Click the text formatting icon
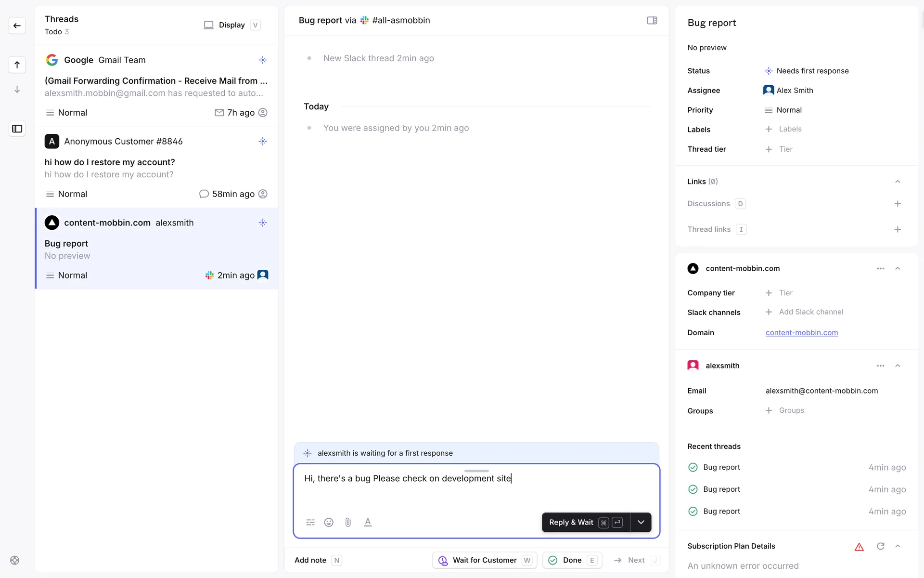This screenshot has width=924, height=578. pyautogui.click(x=368, y=522)
